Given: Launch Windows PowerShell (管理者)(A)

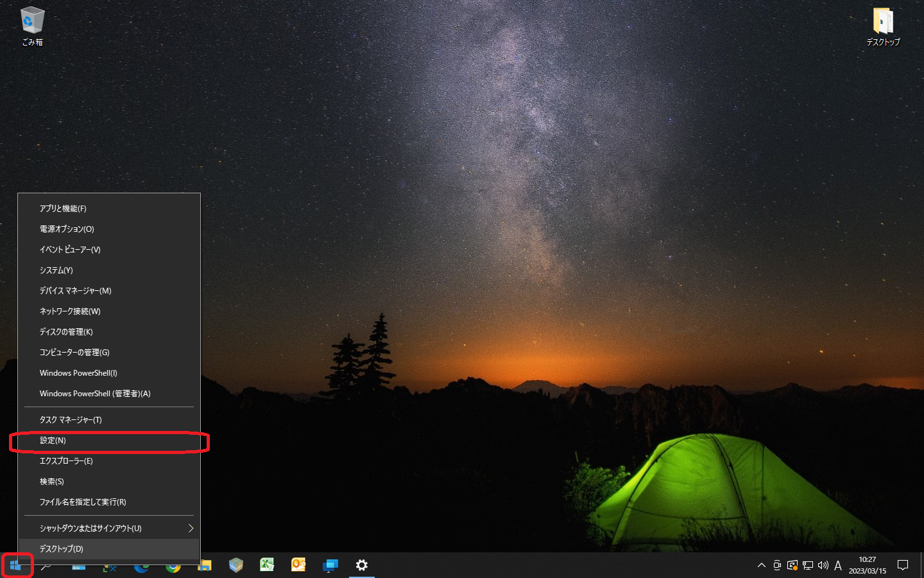Looking at the screenshot, I should pos(109,394).
